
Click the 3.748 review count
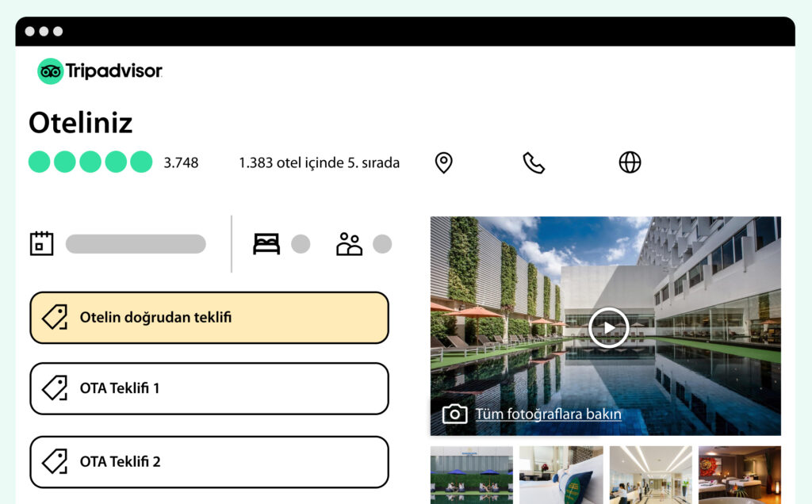tap(181, 162)
